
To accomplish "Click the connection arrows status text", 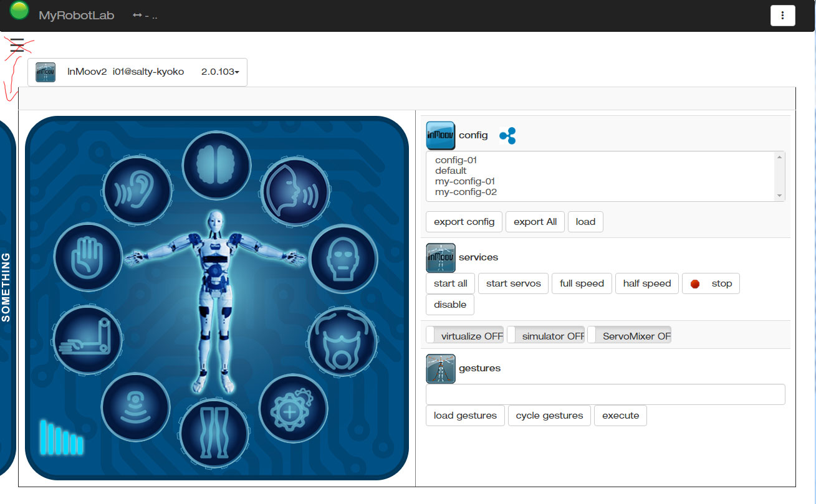I will click(145, 16).
